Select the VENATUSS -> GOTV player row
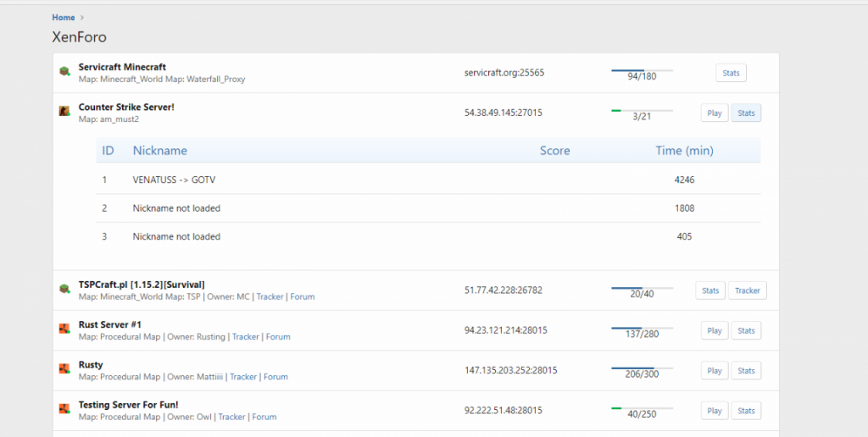 pyautogui.click(x=428, y=180)
